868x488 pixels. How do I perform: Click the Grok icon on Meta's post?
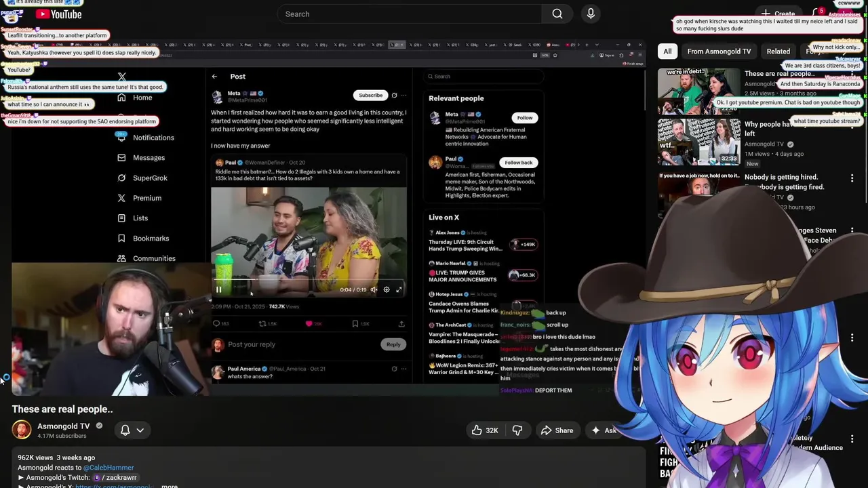coord(394,96)
